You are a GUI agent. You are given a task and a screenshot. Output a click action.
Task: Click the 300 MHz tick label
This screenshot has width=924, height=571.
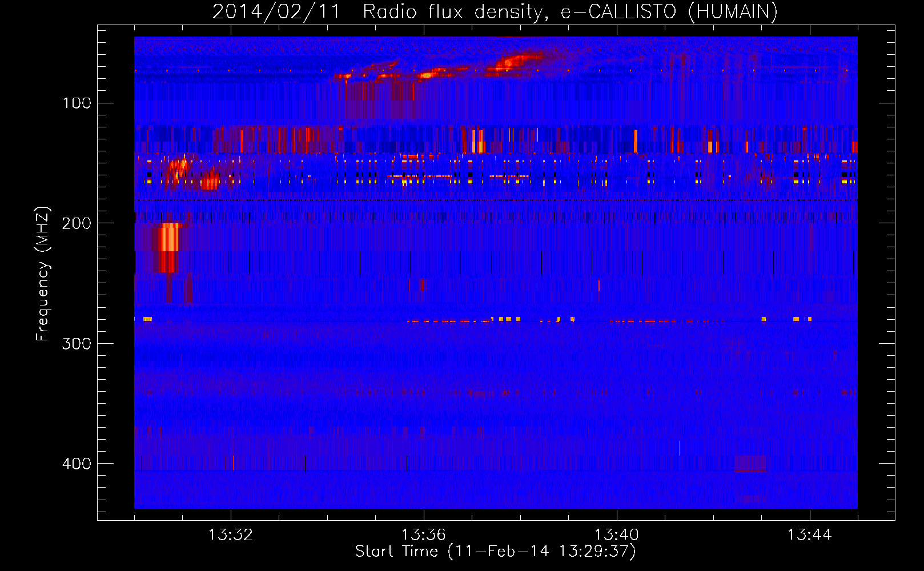point(77,343)
